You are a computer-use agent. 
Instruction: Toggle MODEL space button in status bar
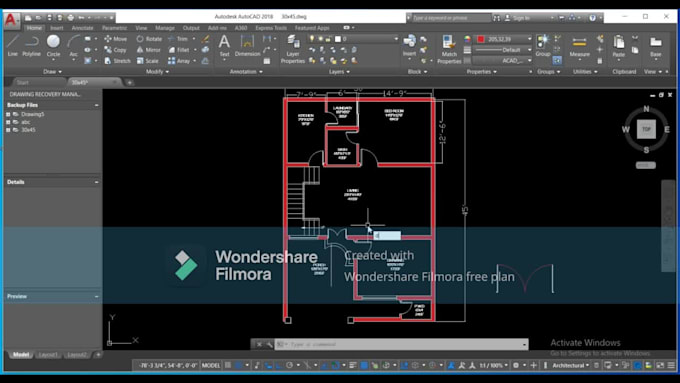coord(211,365)
